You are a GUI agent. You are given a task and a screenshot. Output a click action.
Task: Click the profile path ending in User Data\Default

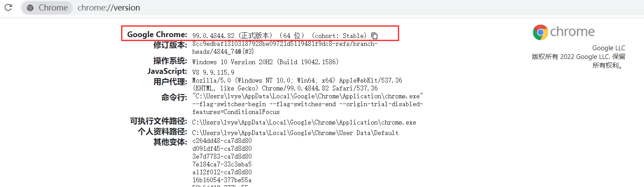point(295,133)
